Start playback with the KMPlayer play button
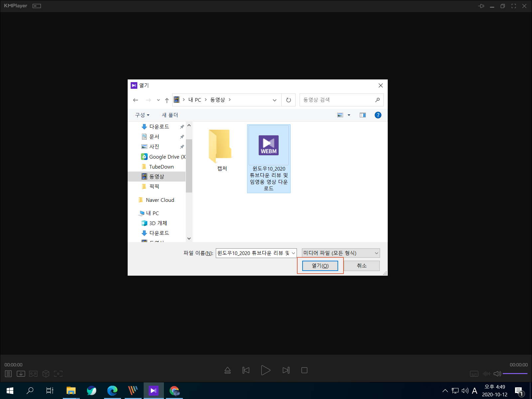The width and height of the screenshot is (532, 399). (x=266, y=370)
